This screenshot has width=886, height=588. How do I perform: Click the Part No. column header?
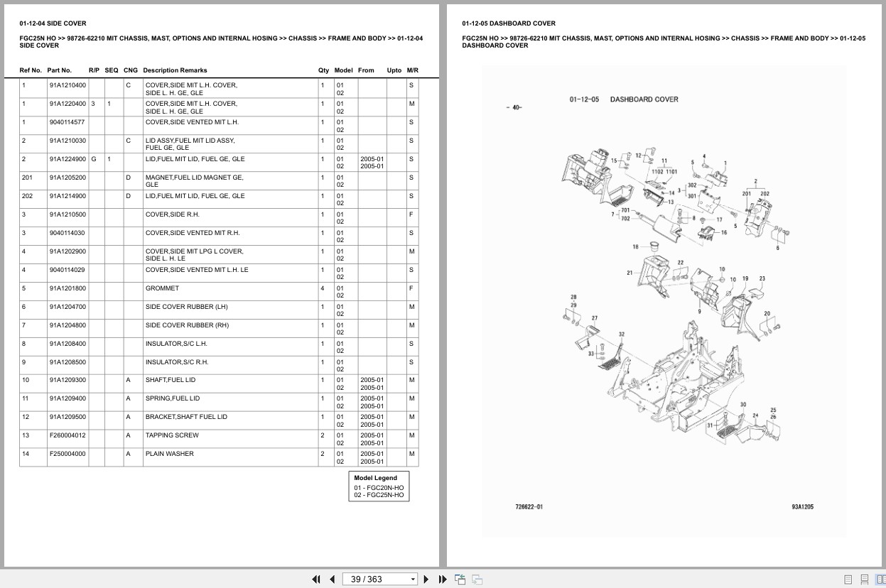[60, 70]
